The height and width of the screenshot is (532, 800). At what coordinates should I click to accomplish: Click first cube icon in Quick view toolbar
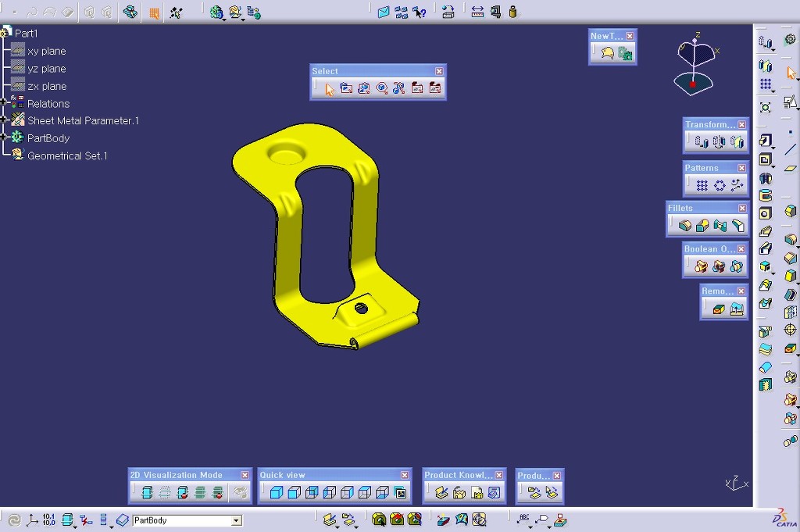click(276, 493)
